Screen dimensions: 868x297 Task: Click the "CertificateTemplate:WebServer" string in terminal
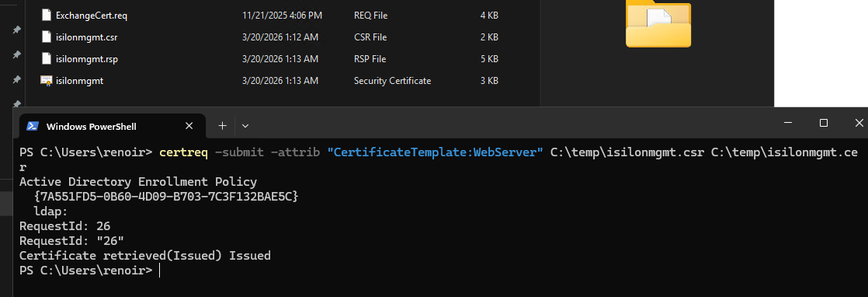(x=436, y=153)
